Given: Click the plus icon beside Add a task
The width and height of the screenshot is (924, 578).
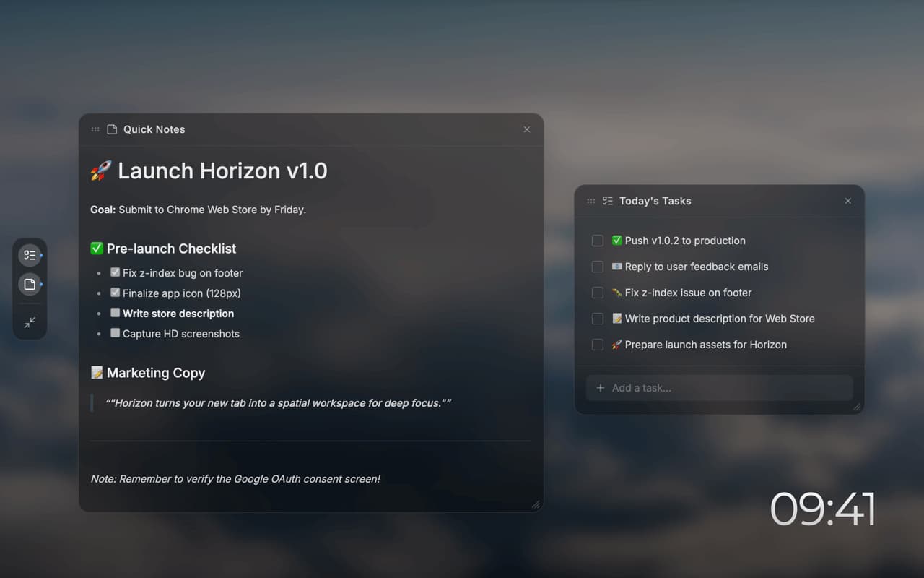Looking at the screenshot, I should [600, 388].
